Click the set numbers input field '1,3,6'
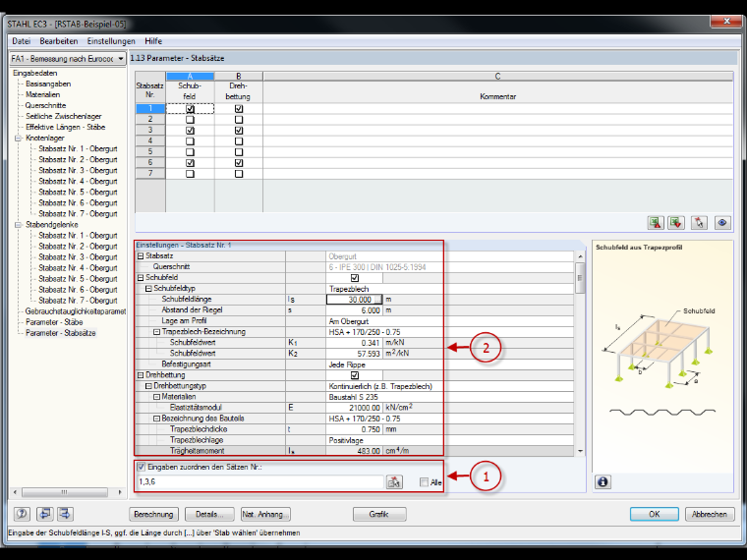747x560 pixels. 260,482
